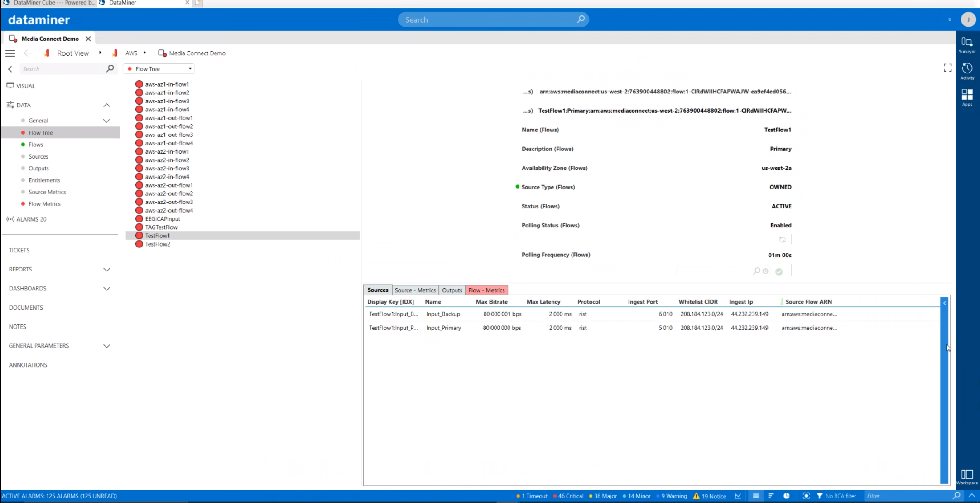
Task: Click the green apply checkmark icon
Action: pyautogui.click(x=779, y=271)
